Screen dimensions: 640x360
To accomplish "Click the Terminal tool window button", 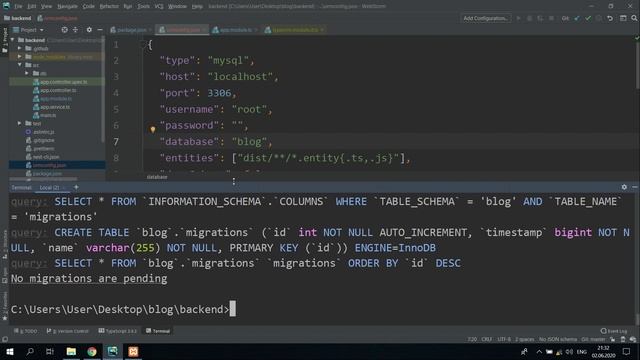I will [158, 331].
